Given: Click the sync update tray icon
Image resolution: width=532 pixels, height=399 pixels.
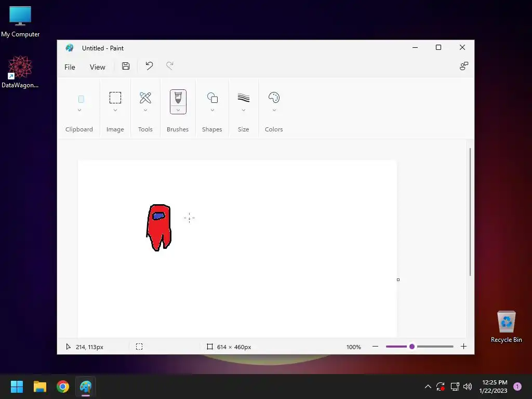Looking at the screenshot, I should [x=441, y=387].
